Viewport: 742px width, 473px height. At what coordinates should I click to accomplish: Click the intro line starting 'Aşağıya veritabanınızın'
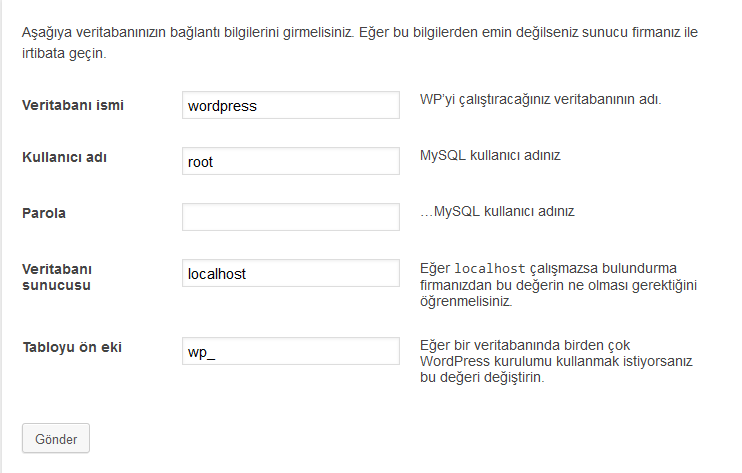point(360,33)
